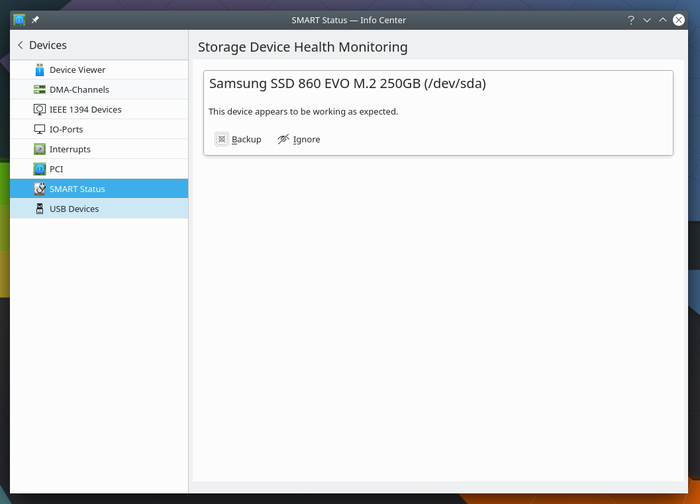Image resolution: width=700 pixels, height=504 pixels.
Task: Click the SMART Status drive icon
Action: (x=40, y=189)
